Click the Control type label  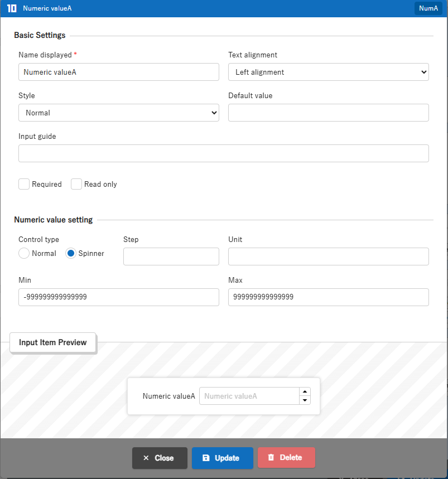pyautogui.click(x=38, y=240)
